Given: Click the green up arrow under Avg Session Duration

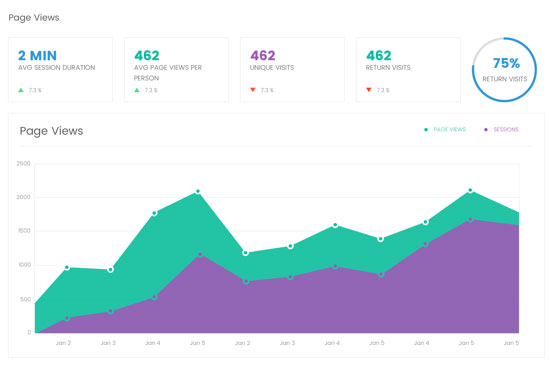Looking at the screenshot, I should 21,90.
